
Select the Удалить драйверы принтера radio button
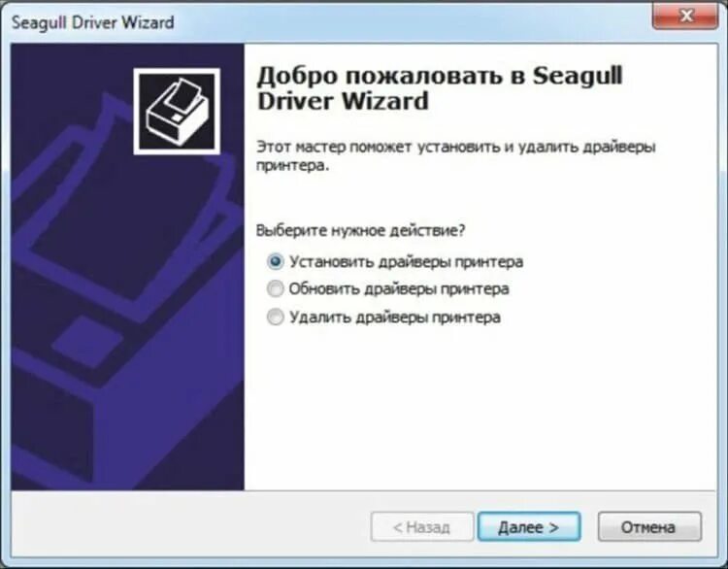coord(276,318)
